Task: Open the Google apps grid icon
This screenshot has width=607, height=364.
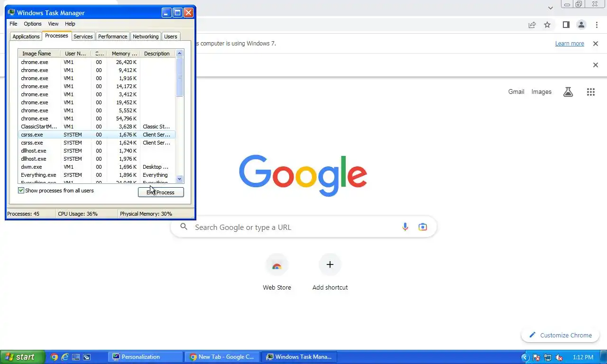Action: click(x=590, y=92)
